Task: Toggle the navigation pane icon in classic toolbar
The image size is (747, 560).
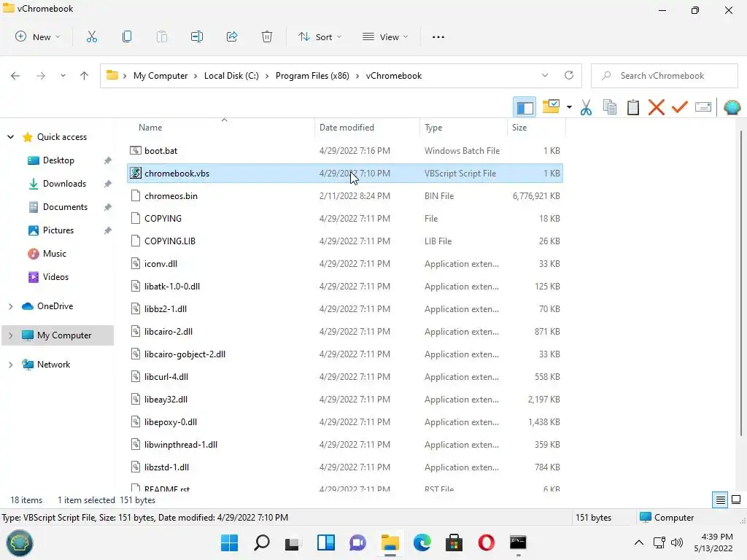Action: pos(525,107)
